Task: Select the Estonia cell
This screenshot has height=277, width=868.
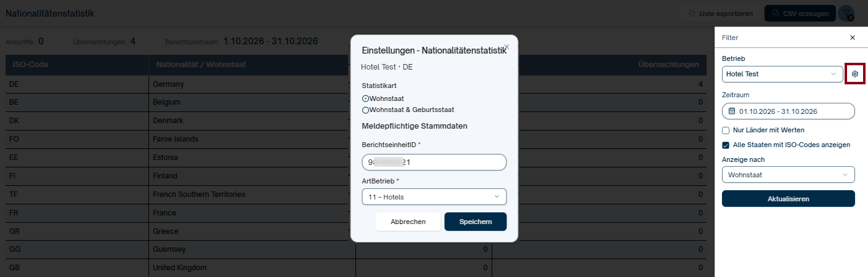Action: pos(252,158)
